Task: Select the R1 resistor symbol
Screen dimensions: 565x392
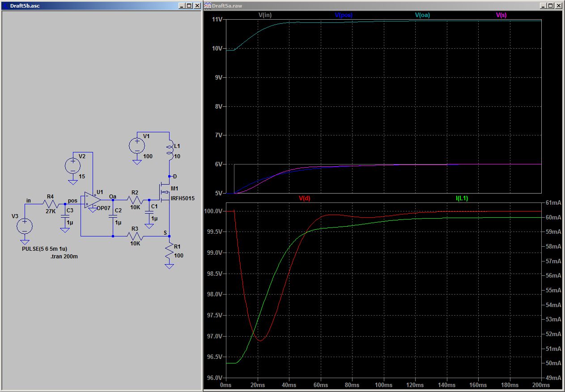Action: coord(169,250)
